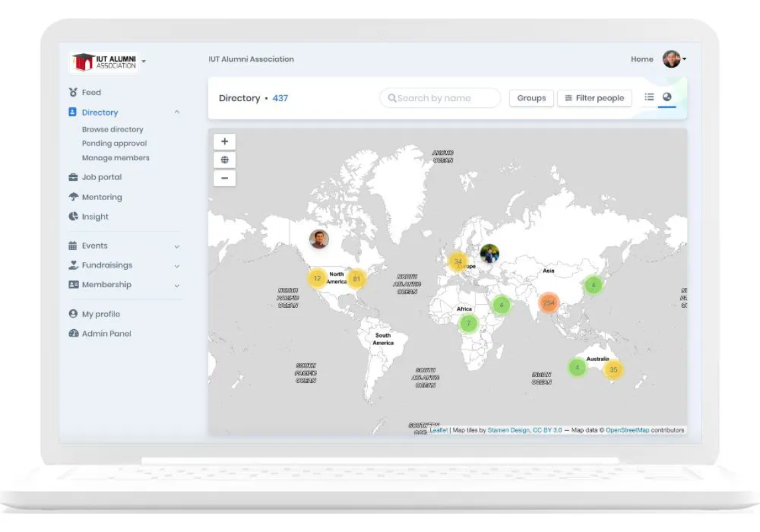This screenshot has height=532, width=760.
Task: Click the Directory sidebar icon
Action: [72, 112]
